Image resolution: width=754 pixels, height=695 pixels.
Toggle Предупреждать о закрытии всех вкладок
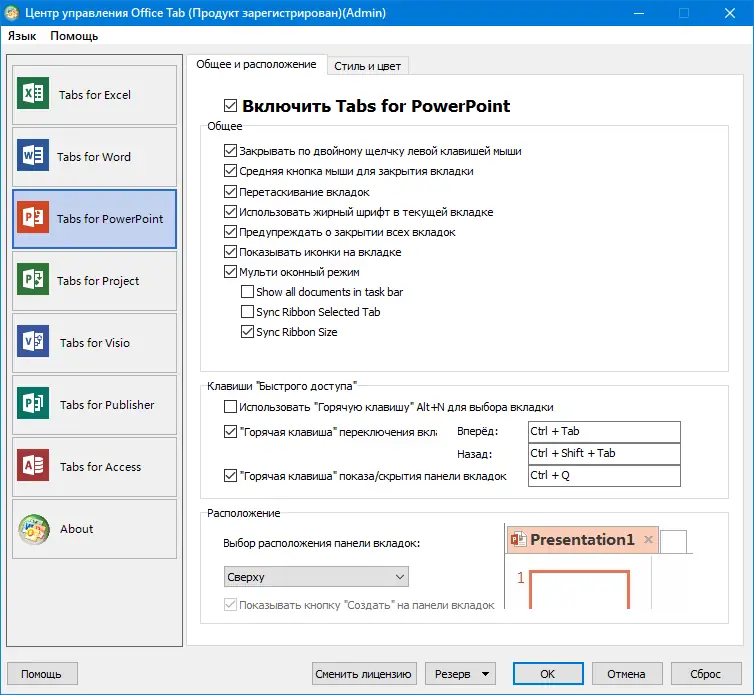point(230,232)
